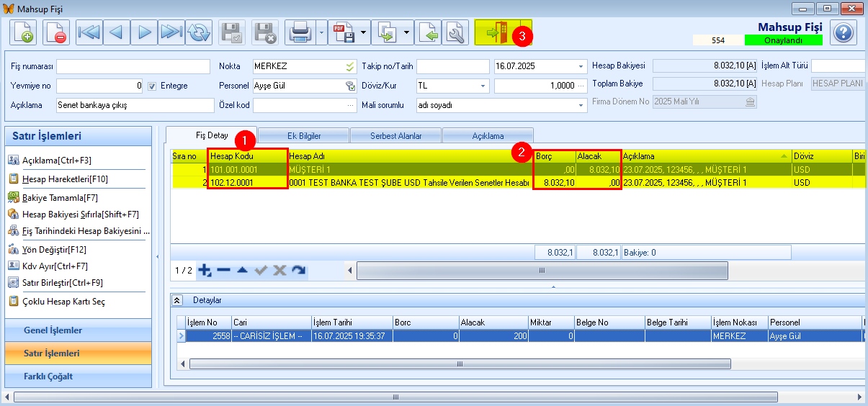The height and width of the screenshot is (406, 868).
Task: Click the new record toolbar icon
Action: pyautogui.click(x=23, y=32)
